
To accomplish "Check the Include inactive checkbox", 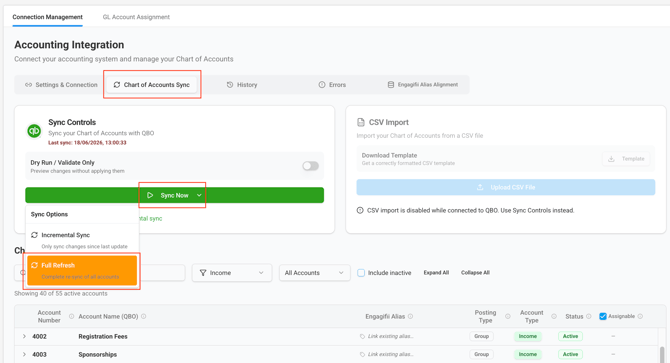I will 361,273.
